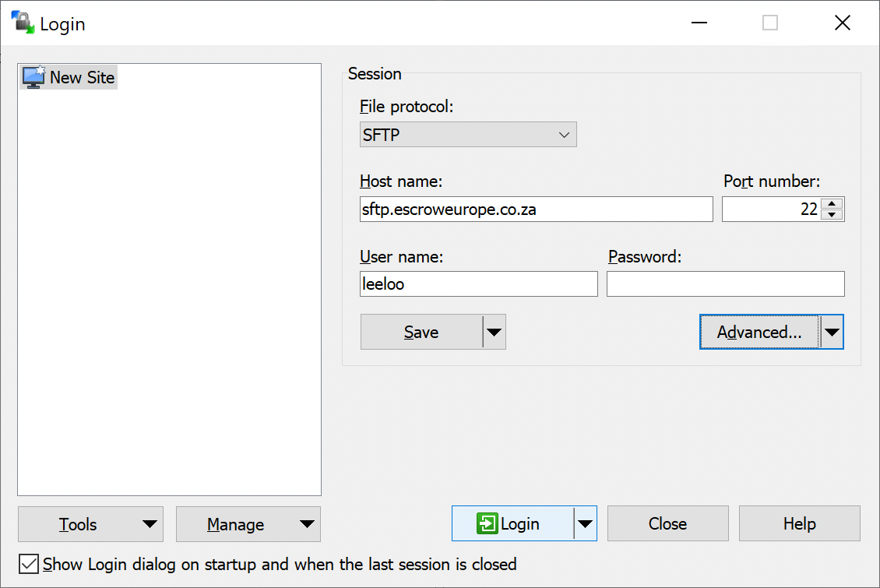Click the Login button

[513, 523]
